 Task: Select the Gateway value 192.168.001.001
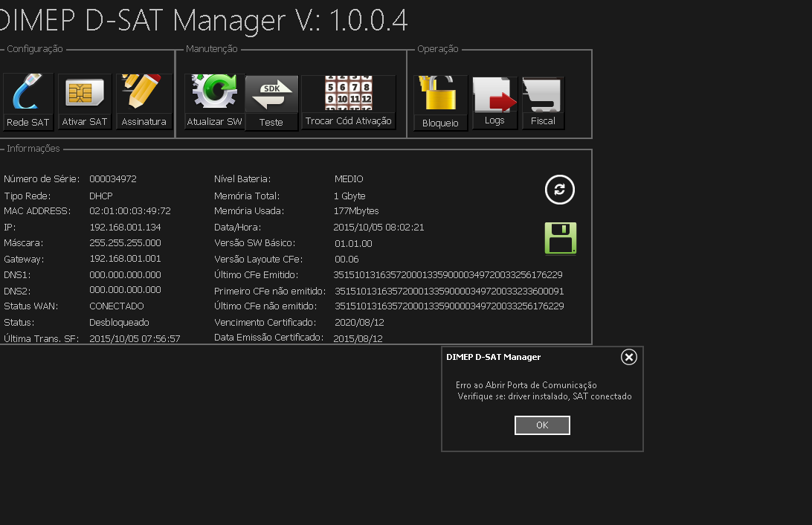click(126, 258)
